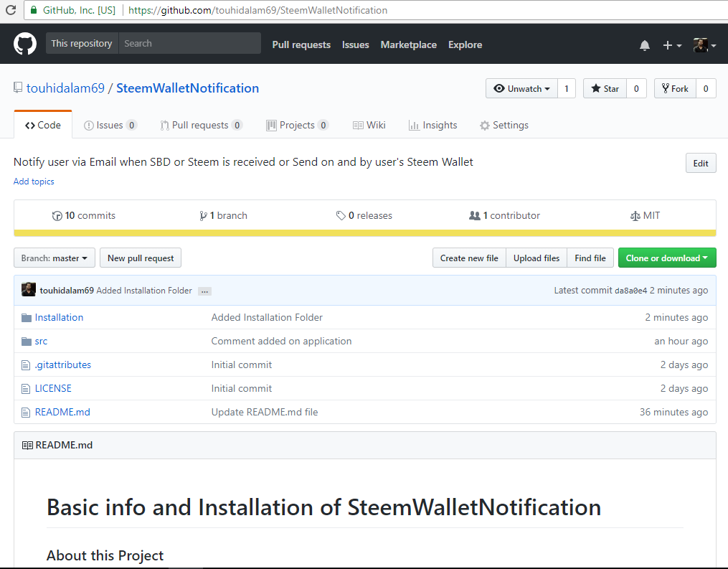This screenshot has height=569, width=728.
Task: Open the Branch: master dropdown
Action: pos(55,258)
